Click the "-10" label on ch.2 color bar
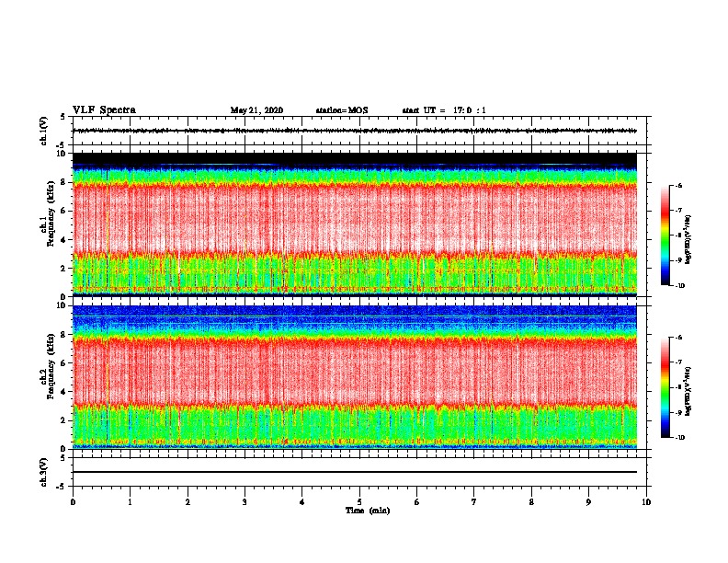This screenshot has height=563, width=728. [x=679, y=438]
